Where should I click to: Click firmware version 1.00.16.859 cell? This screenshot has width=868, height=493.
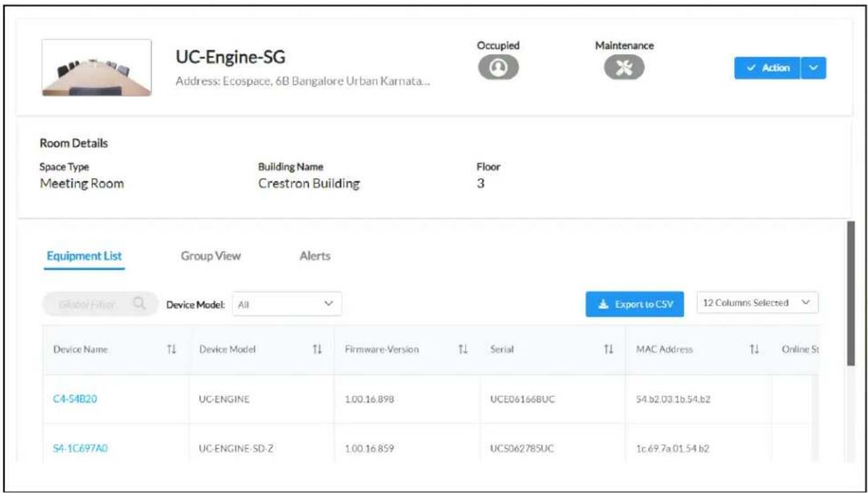[369, 448]
